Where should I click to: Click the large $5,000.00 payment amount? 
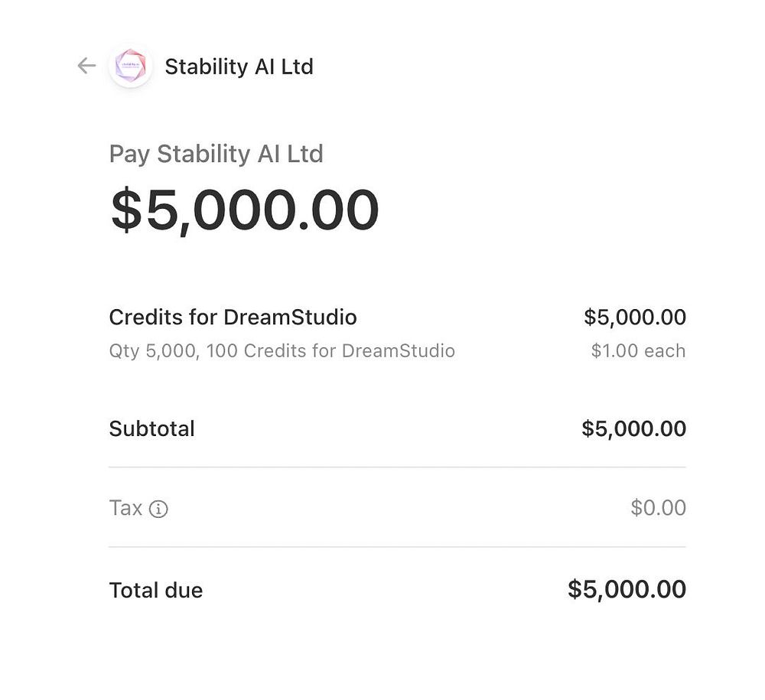[245, 210]
